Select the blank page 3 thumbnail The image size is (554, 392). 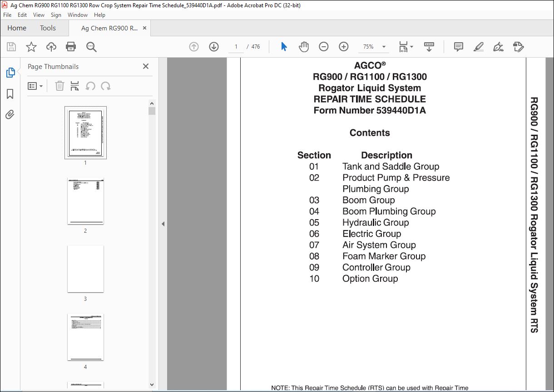coord(85,269)
